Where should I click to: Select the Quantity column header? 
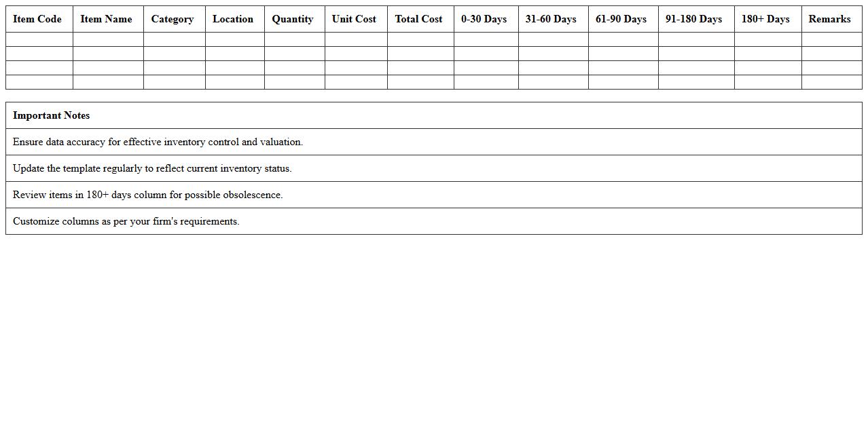(293, 19)
